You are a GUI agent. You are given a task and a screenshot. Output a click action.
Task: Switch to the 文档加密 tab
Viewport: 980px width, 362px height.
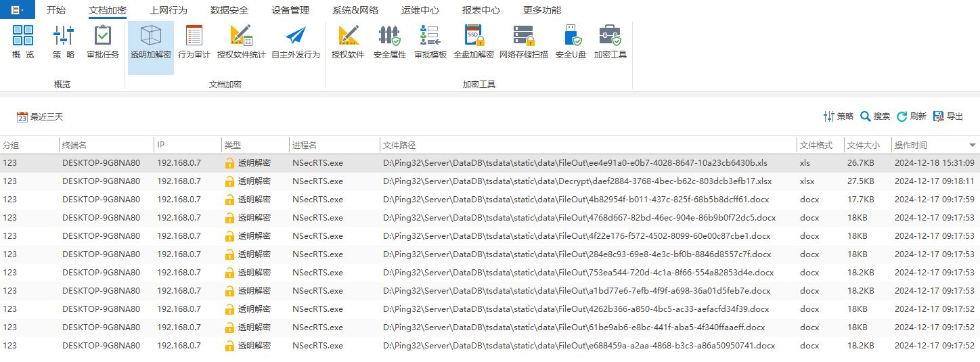(108, 10)
